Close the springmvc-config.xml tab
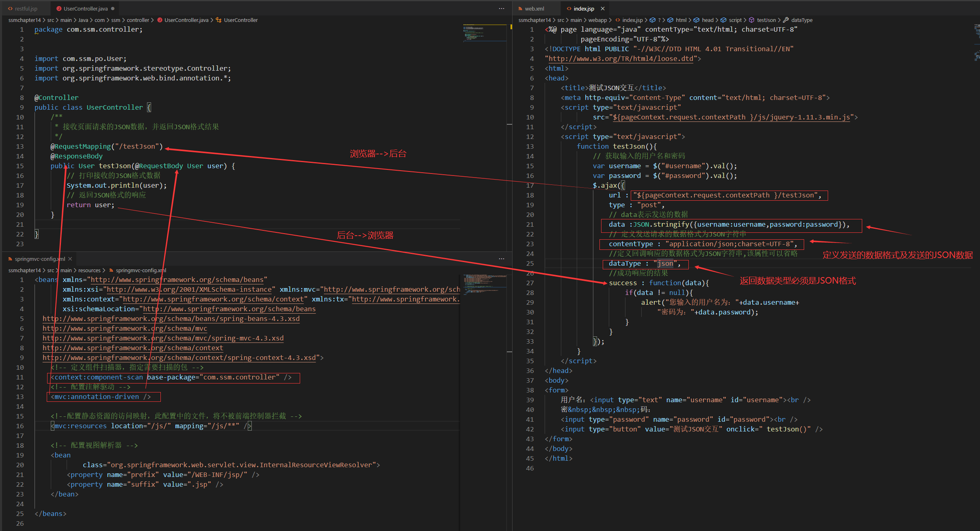980x531 pixels. click(70, 259)
